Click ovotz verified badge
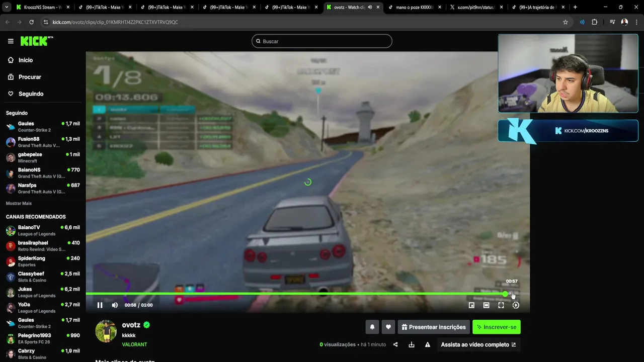 tap(146, 325)
